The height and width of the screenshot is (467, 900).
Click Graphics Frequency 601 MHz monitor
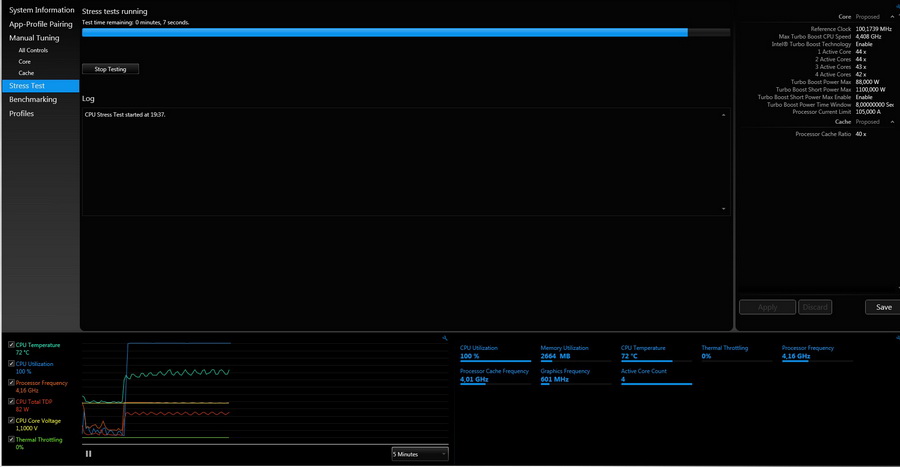pos(576,376)
